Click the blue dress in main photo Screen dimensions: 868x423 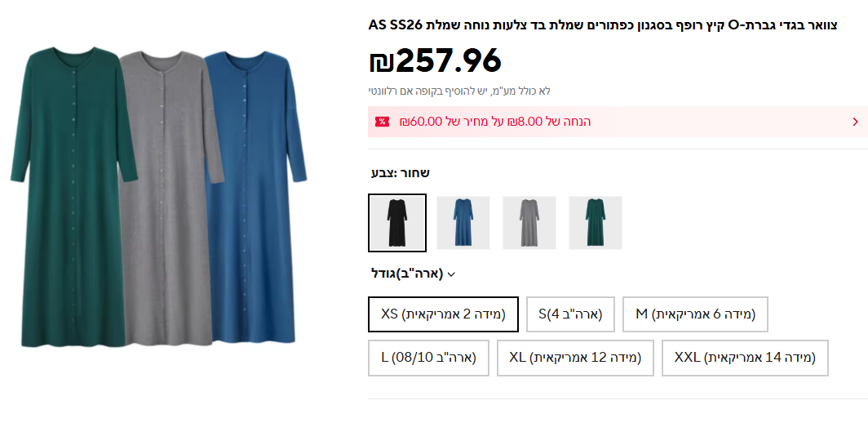253,196
